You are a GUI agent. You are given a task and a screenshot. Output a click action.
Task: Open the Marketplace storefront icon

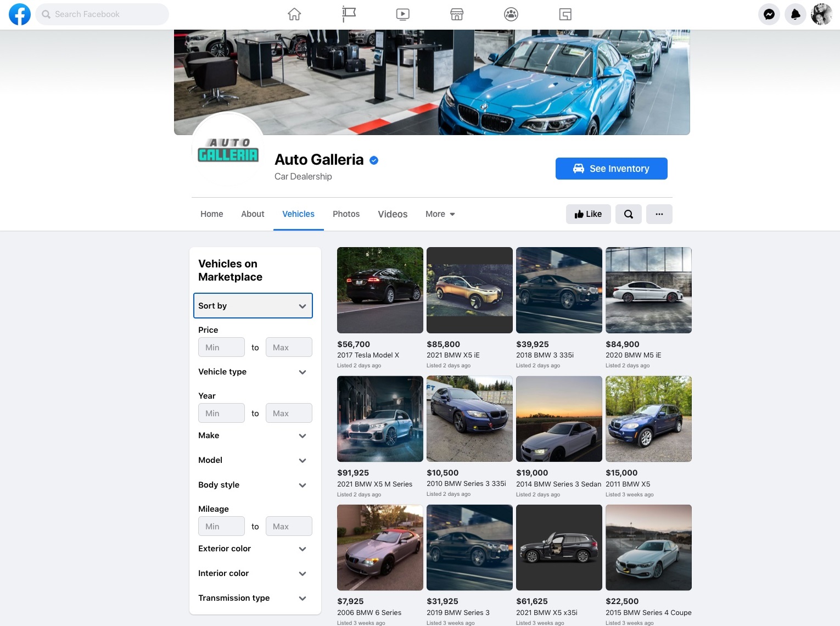(457, 14)
